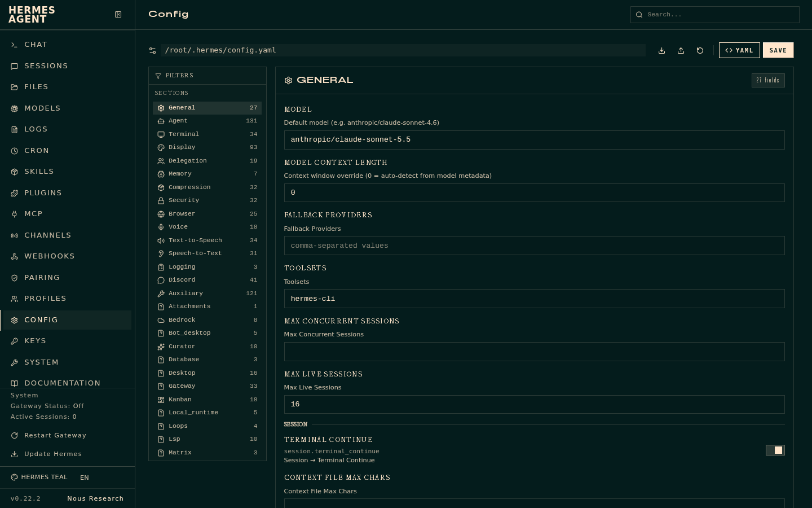Toggle the Terminal Continue switch

click(775, 450)
